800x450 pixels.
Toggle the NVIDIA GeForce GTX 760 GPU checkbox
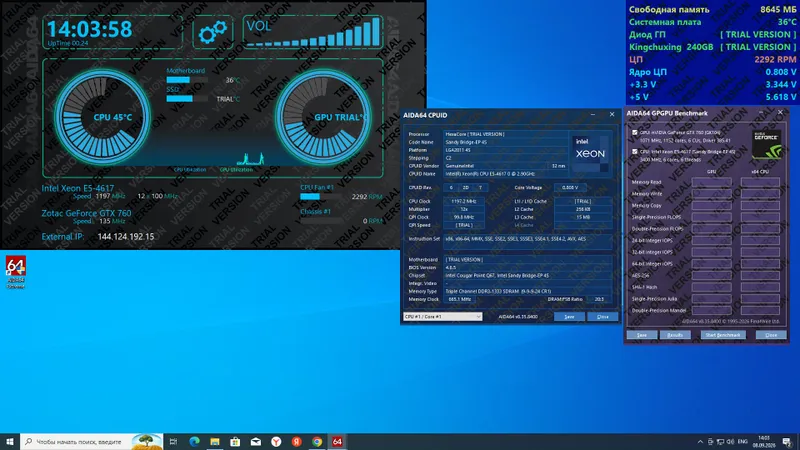click(635, 133)
